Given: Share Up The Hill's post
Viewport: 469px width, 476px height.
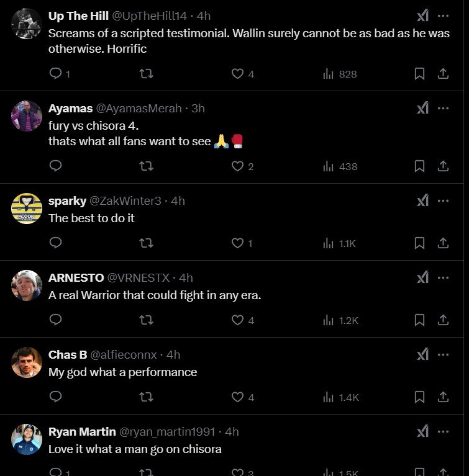Looking at the screenshot, I should pos(443,74).
